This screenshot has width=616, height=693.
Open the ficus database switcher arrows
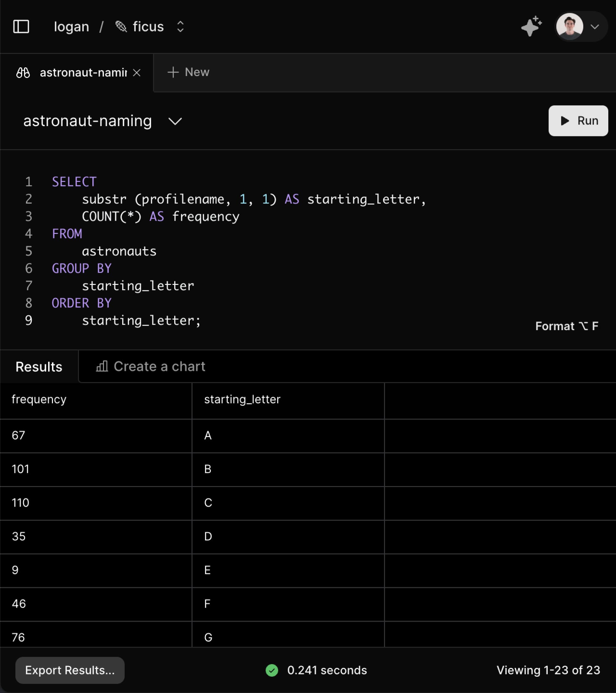coord(180,26)
